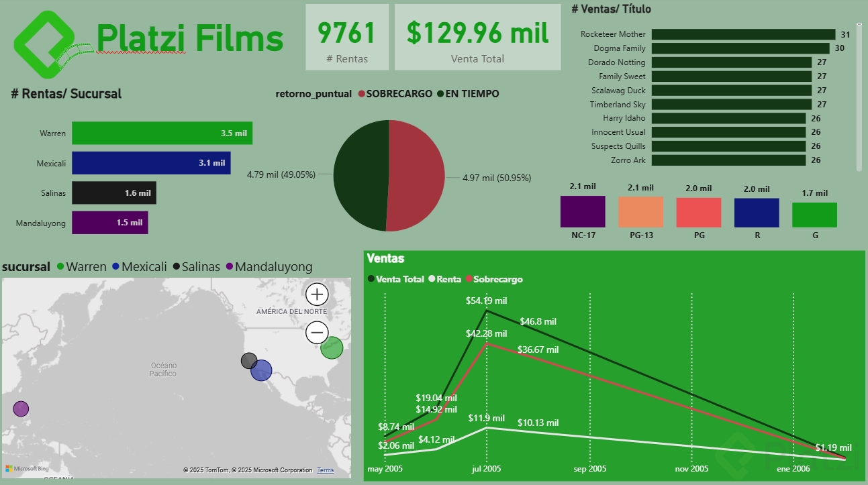Select the green G rating column
Image resolution: width=868 pixels, height=485 pixels.
(x=814, y=215)
